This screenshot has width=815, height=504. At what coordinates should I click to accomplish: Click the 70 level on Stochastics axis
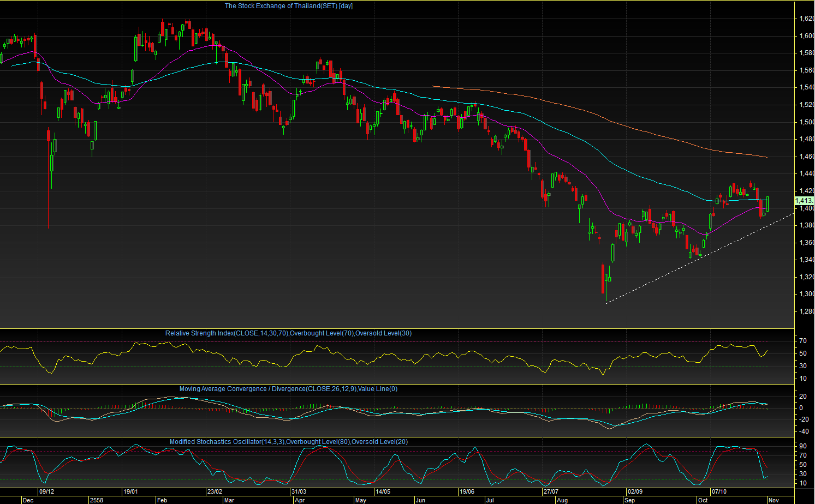tap(803, 455)
